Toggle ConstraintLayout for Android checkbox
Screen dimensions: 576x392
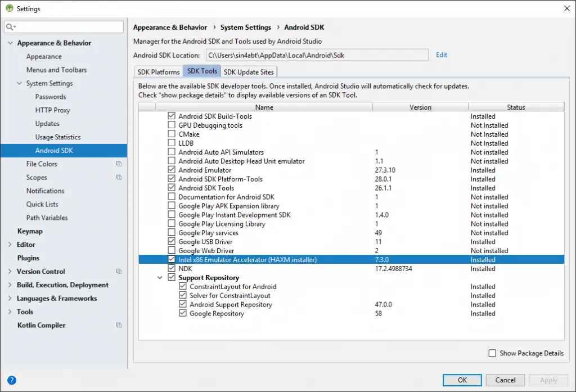[183, 286]
